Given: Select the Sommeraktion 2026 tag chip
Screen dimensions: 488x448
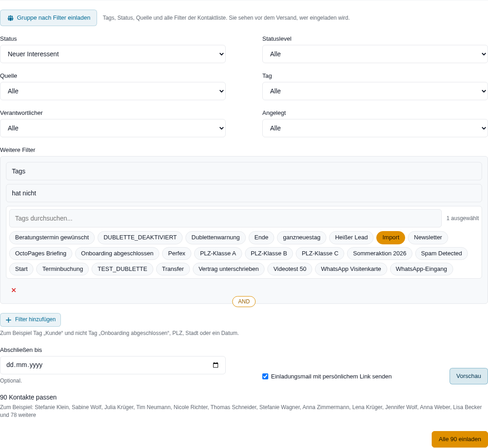Looking at the screenshot, I should coord(380,254).
